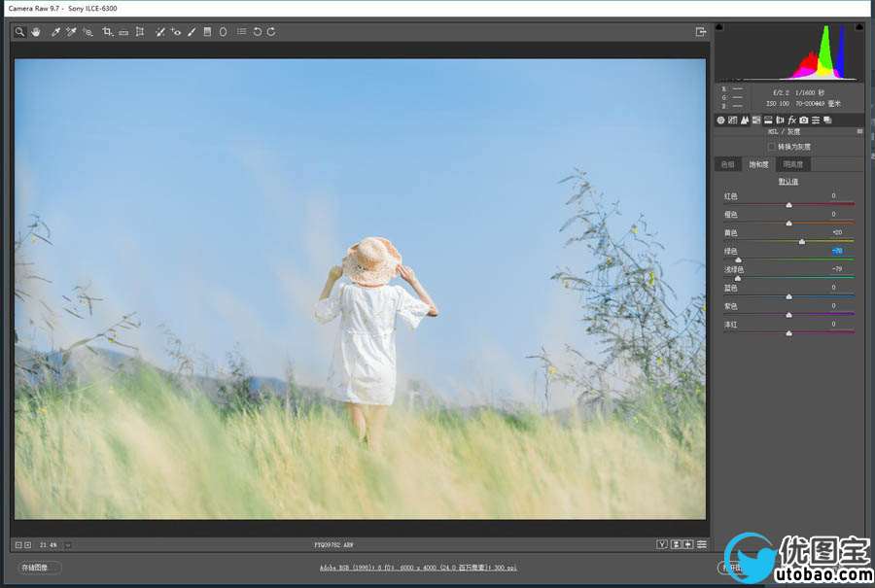Select the Hand tool

point(35,32)
